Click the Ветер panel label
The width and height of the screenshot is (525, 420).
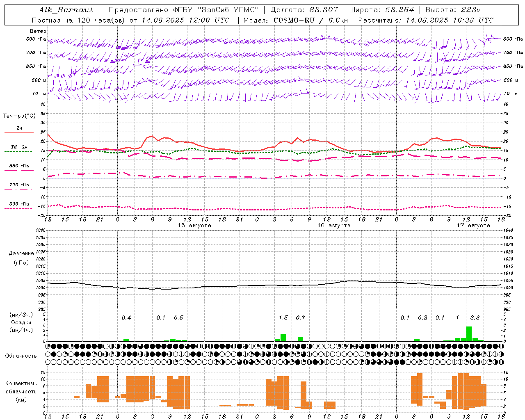(x=38, y=31)
